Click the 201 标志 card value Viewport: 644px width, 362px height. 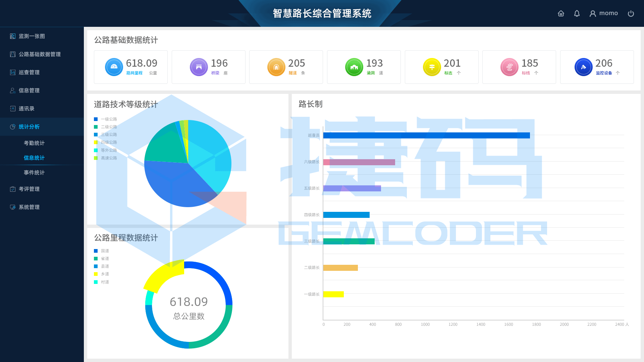tap(452, 63)
